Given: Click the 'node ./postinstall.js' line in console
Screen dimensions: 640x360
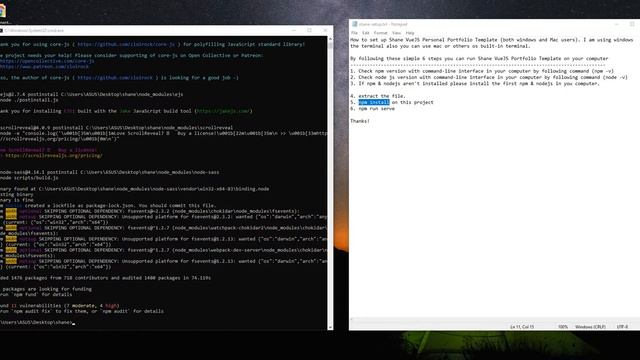Looking at the screenshot, I should click(29, 100).
